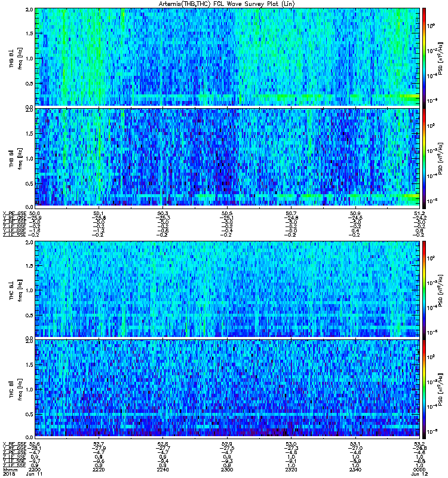Image resolution: width=448 pixels, height=478 pixels.
Task: Click the '0.5' frequency tick of THB B∥ panel
Action: click(29, 183)
